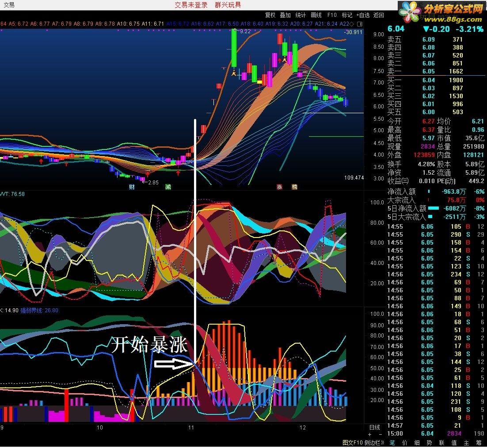Click the 2.85 low price label

click(x=153, y=183)
